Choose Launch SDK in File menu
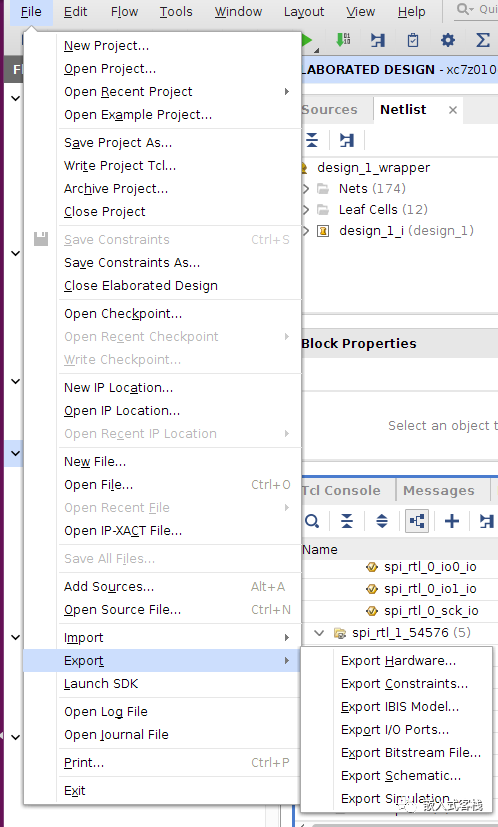Viewport: 498px width, 827px height. pyautogui.click(x=101, y=684)
